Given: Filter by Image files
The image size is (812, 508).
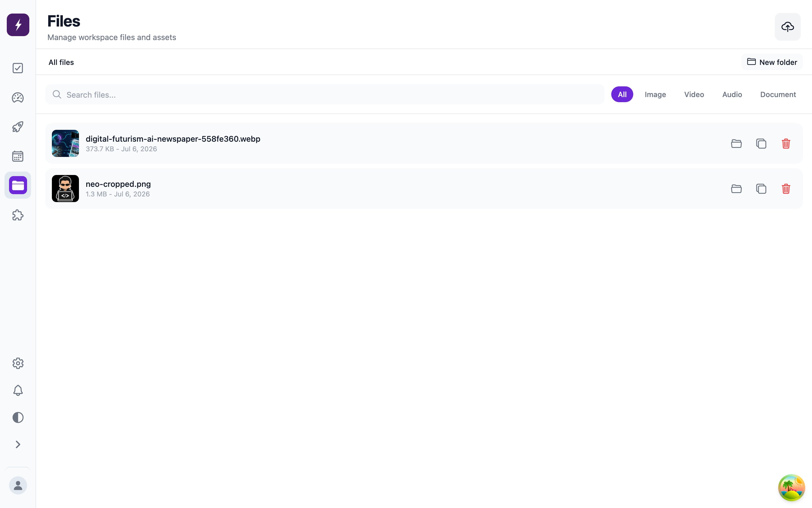Looking at the screenshot, I should pos(655,95).
